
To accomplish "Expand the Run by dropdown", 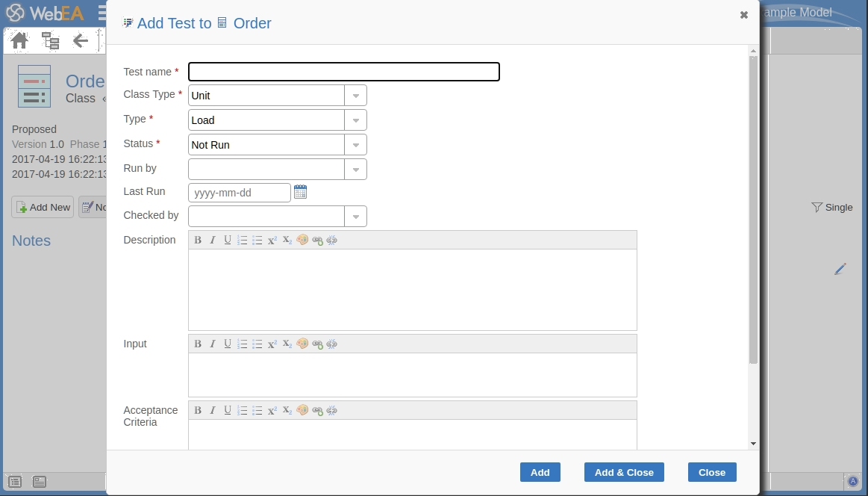I will pos(355,170).
